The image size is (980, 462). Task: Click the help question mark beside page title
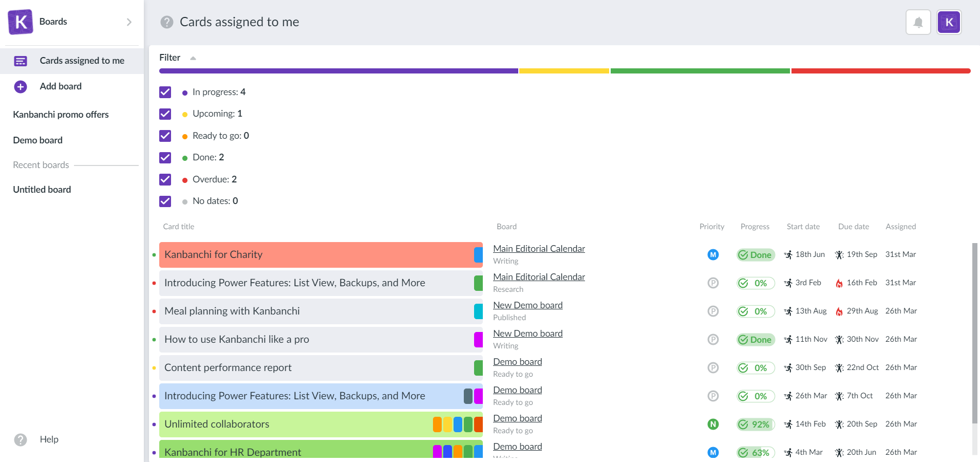(167, 22)
